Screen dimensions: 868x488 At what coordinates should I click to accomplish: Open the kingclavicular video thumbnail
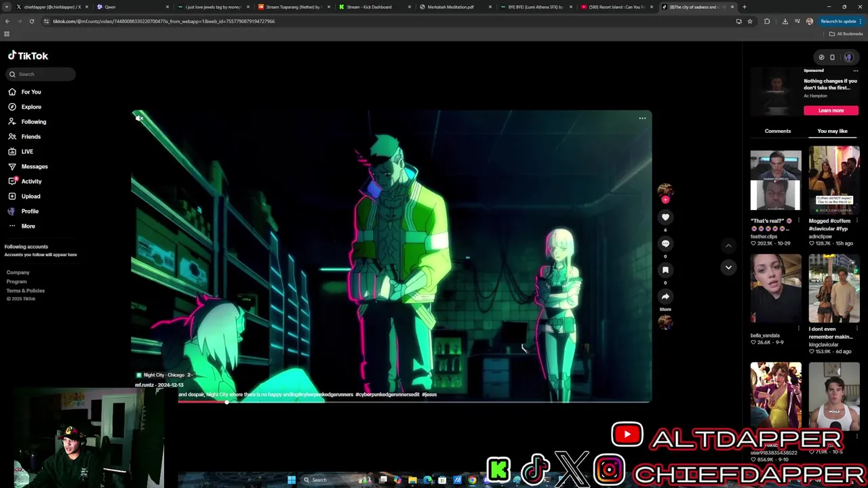(834, 288)
